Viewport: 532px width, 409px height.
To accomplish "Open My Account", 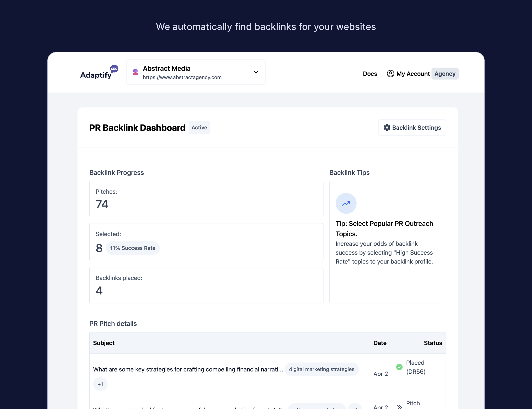I will pos(413,74).
